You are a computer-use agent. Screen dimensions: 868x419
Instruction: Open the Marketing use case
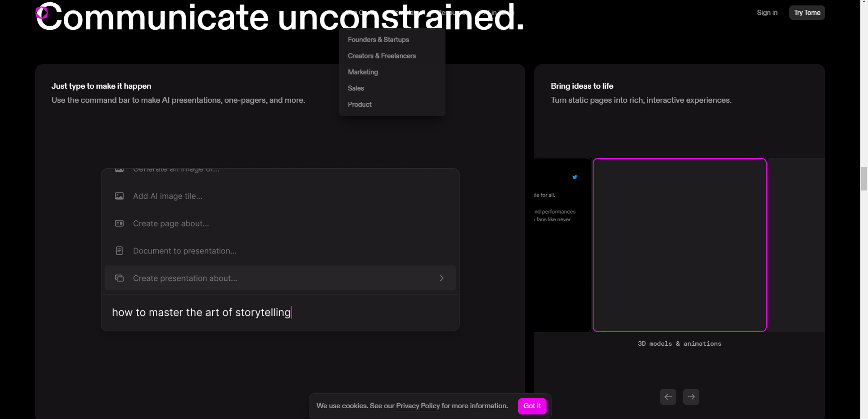tap(363, 72)
